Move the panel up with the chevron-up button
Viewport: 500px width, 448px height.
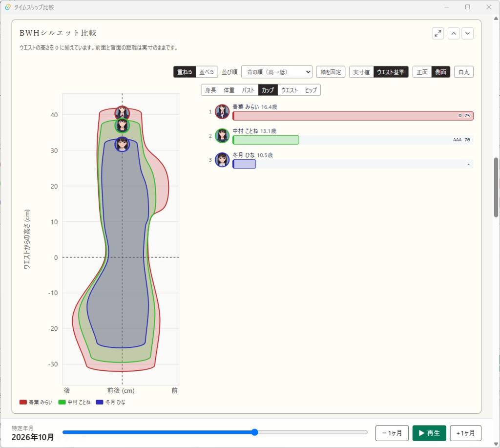point(454,33)
